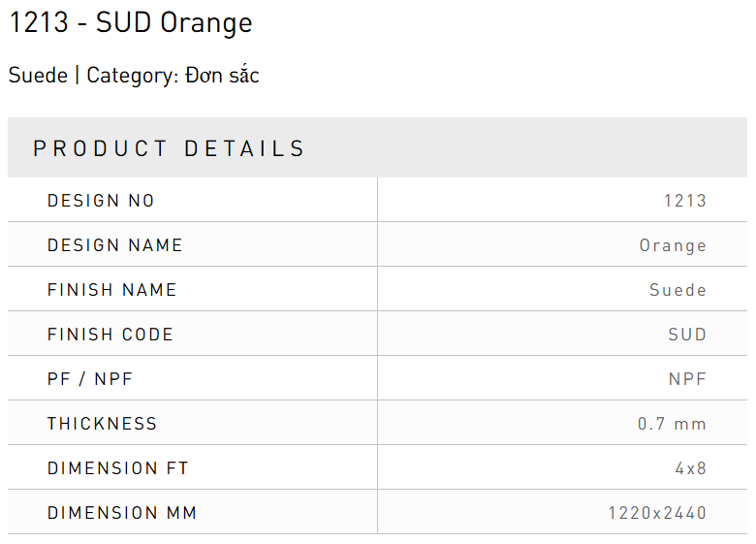756x544 pixels.
Task: Click the DESIGN NAME row label
Action: coord(115,245)
